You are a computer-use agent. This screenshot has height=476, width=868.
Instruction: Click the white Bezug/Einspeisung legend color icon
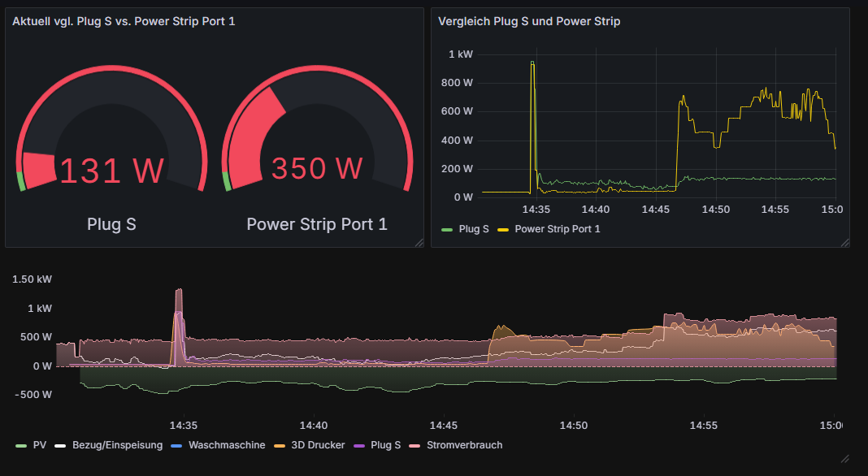[61, 445]
